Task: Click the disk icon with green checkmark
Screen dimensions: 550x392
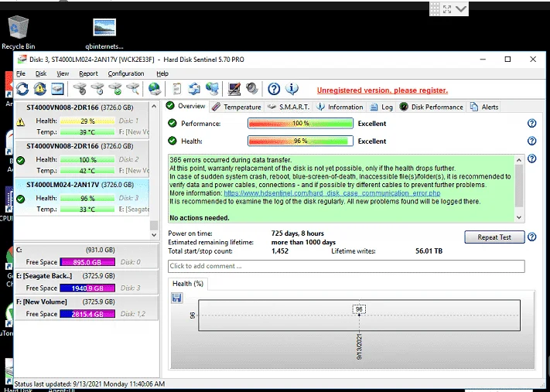Action: 115,89
